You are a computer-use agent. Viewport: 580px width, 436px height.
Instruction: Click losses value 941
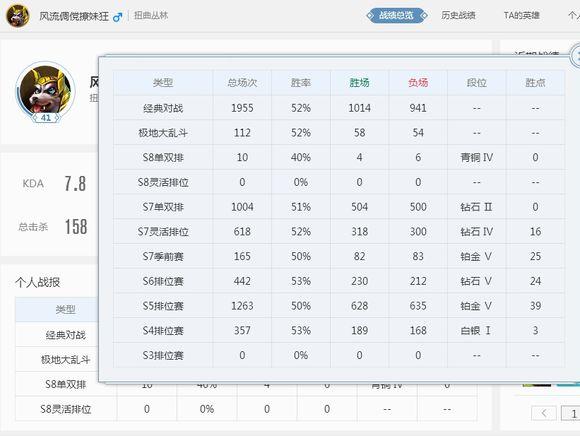tap(418, 108)
